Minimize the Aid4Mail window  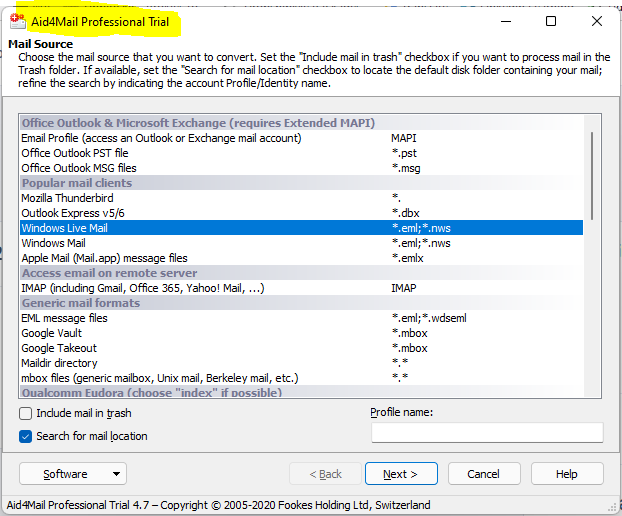(x=506, y=21)
